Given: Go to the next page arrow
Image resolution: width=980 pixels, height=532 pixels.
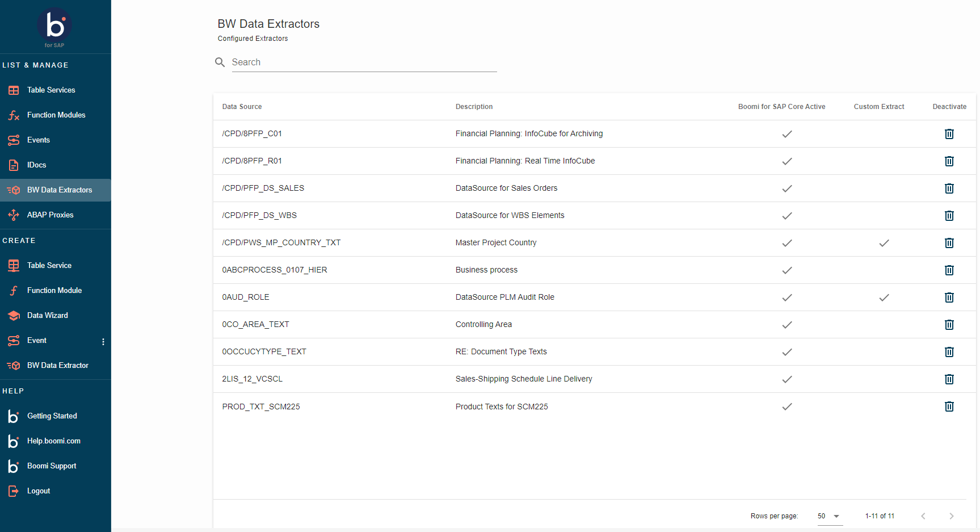Looking at the screenshot, I should pyautogui.click(x=951, y=516).
